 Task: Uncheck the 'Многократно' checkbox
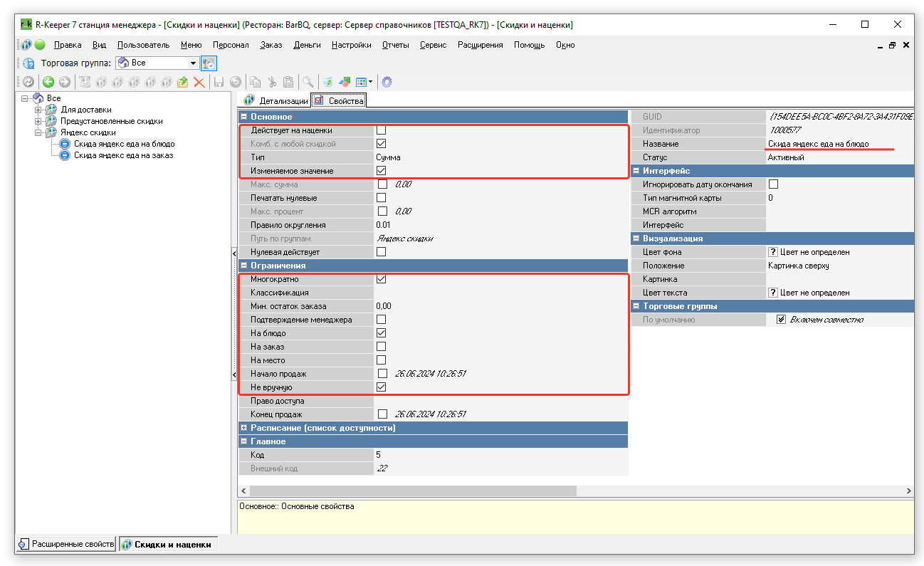pos(382,279)
